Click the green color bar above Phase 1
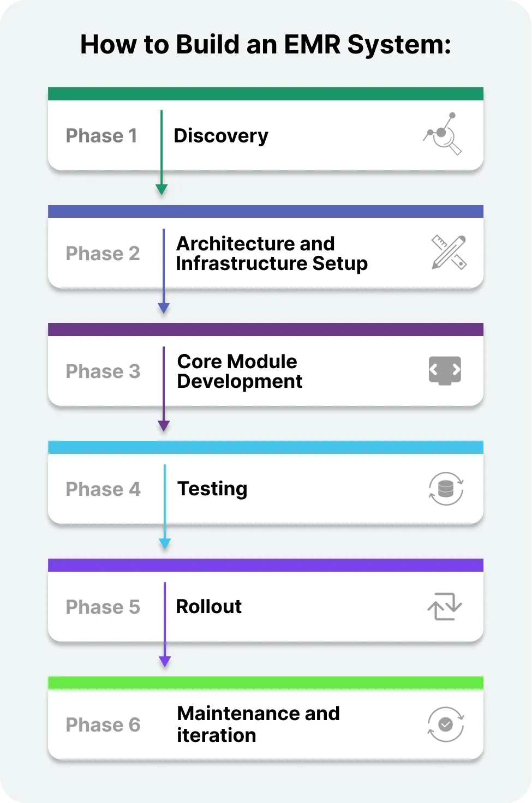 [266, 94]
